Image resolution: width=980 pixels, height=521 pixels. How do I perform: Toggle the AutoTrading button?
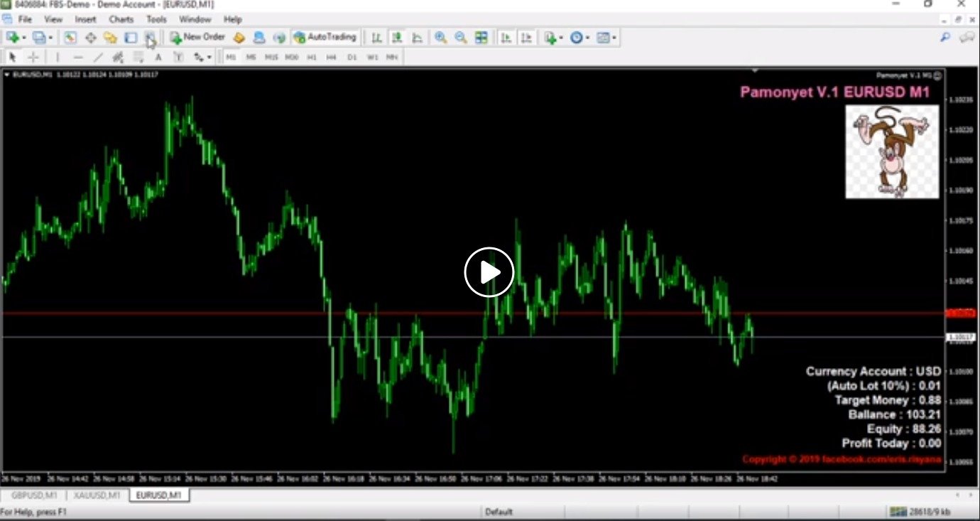point(325,37)
